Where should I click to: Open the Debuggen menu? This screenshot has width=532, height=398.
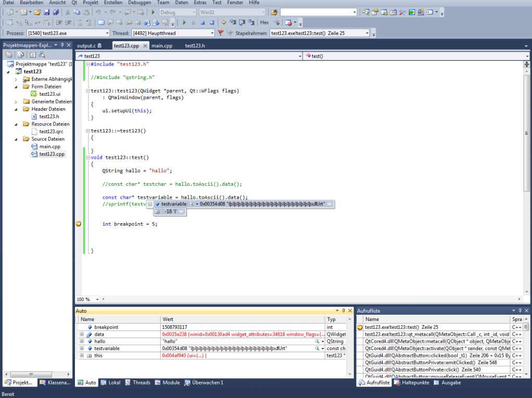(x=140, y=3)
